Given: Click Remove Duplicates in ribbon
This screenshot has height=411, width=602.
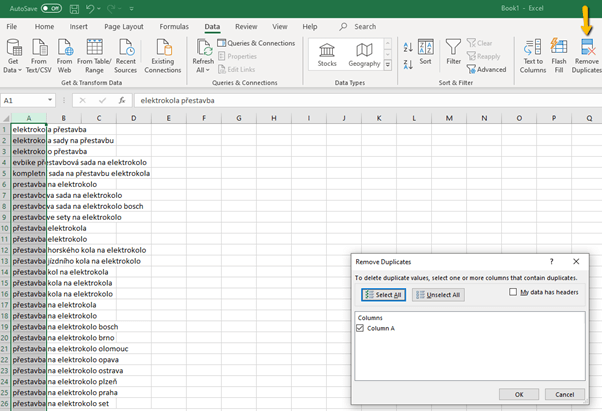Looking at the screenshot, I should click(587, 56).
